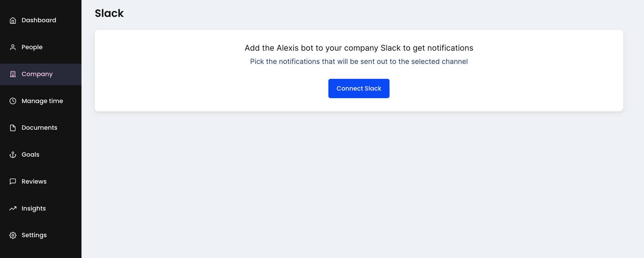Click the Settings gear icon
The image size is (644, 258).
(x=13, y=235)
